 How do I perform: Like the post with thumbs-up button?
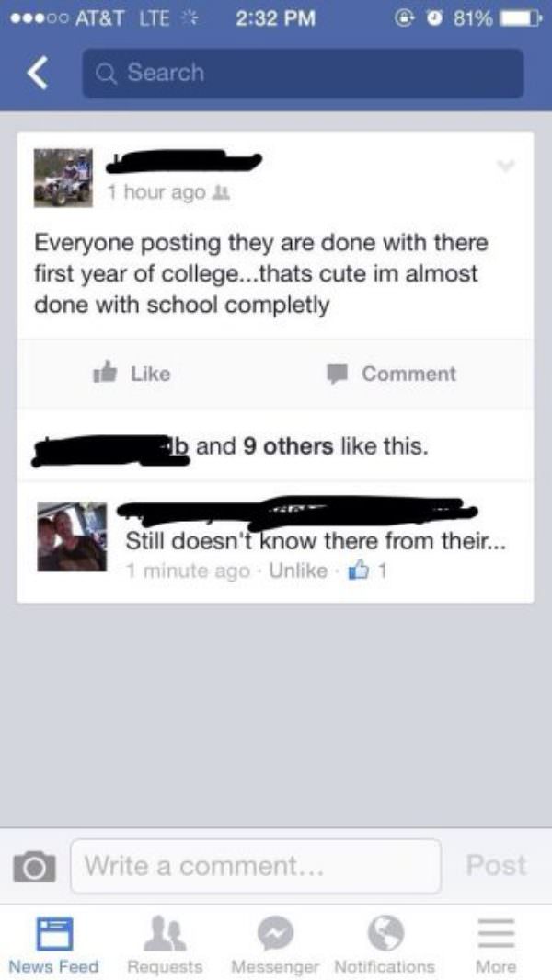(132, 373)
